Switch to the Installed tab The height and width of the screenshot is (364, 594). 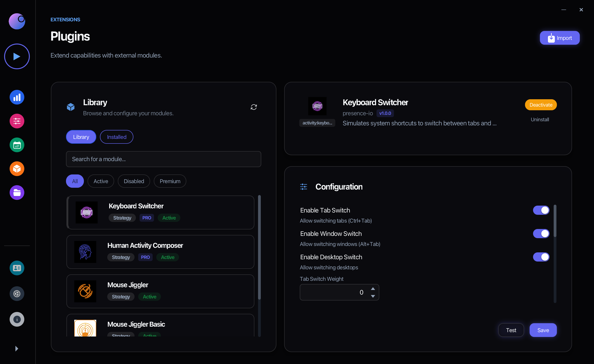116,137
